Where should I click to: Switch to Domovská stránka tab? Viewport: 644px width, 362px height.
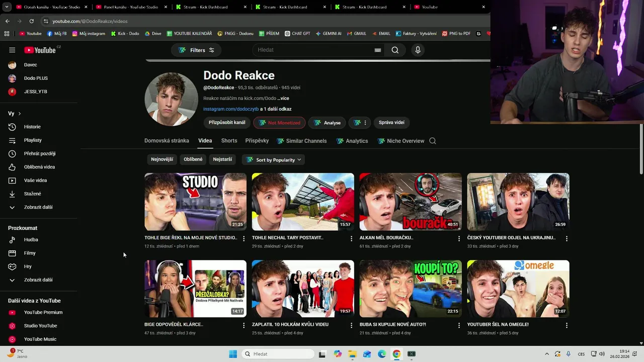(167, 141)
